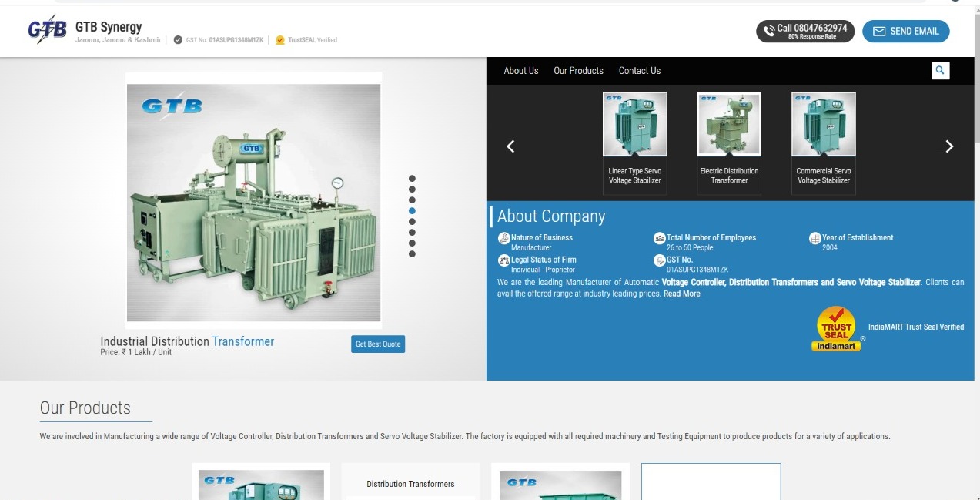The height and width of the screenshot is (500, 980).
Task: Click the About Company heading
Action: pyautogui.click(x=551, y=216)
